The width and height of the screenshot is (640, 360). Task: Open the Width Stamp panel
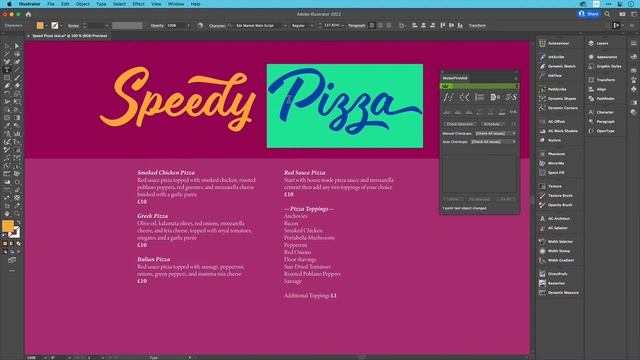click(555, 251)
